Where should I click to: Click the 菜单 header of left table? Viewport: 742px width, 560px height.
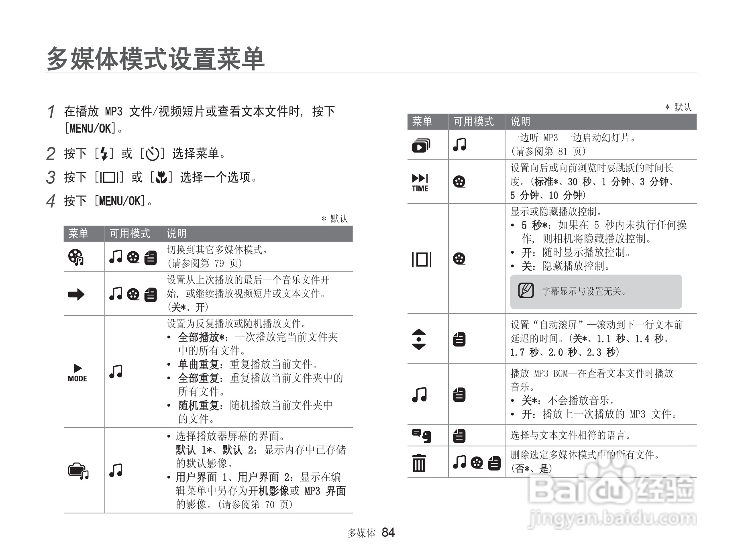tap(79, 234)
